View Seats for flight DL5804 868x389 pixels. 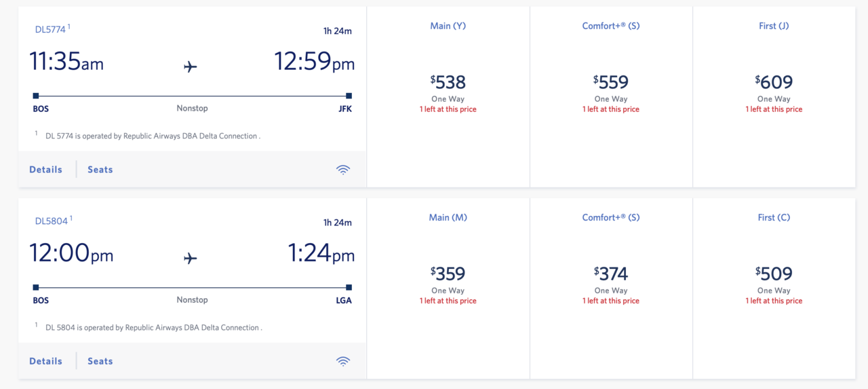pyautogui.click(x=100, y=361)
